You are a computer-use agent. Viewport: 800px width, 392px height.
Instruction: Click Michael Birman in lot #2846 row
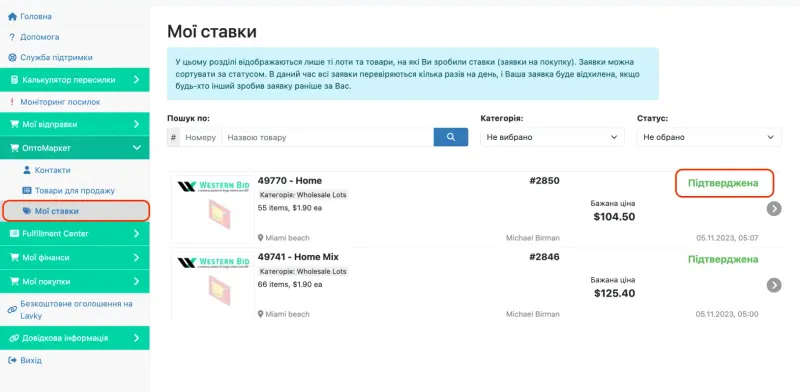[x=533, y=314]
